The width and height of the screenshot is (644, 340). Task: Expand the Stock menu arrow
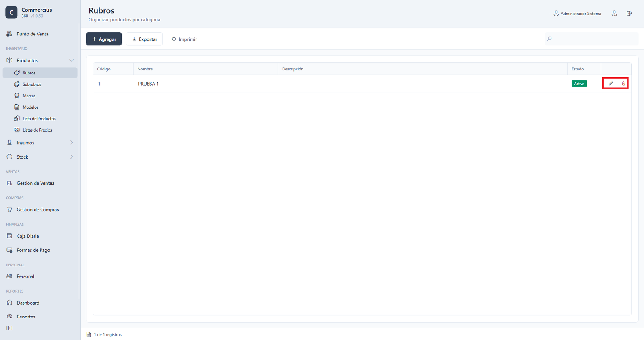pyautogui.click(x=72, y=157)
